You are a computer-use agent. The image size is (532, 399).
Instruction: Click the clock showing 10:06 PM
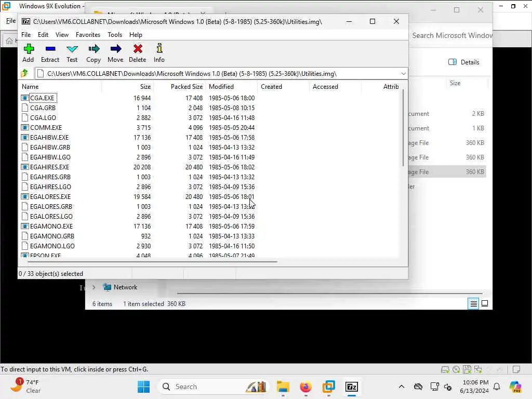pos(474,387)
